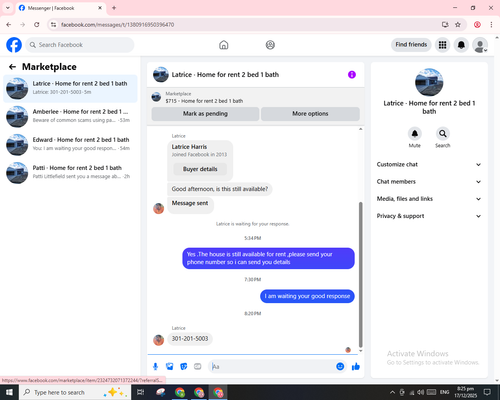Click the sticker picker icon
This screenshot has height=400, width=500.
[184, 367]
